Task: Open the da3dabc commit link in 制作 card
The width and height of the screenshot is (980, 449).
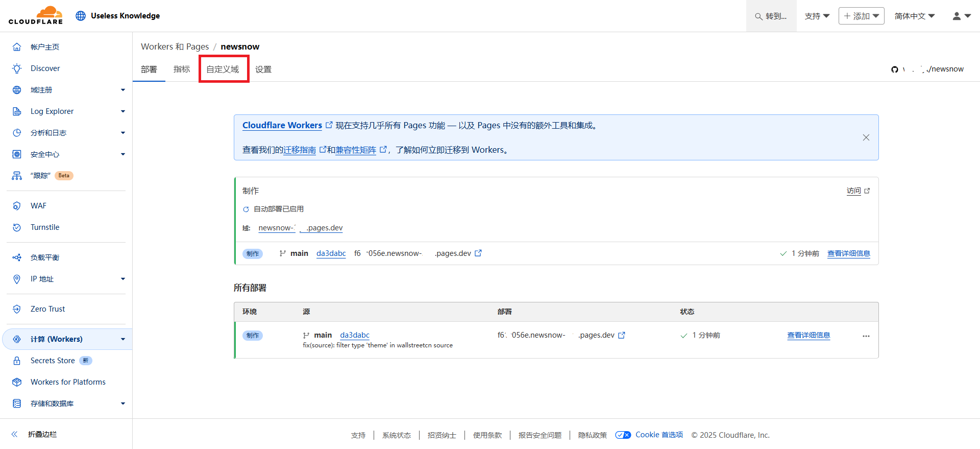Action: [331, 253]
